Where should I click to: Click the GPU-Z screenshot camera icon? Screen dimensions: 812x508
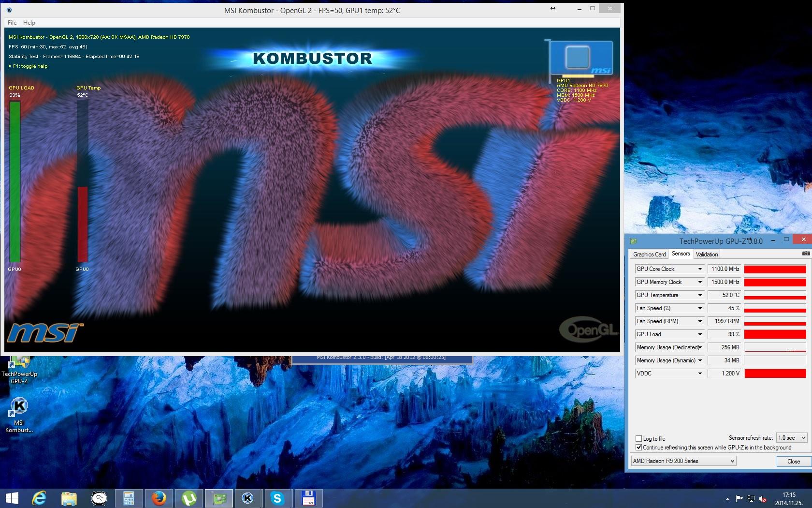[806, 254]
